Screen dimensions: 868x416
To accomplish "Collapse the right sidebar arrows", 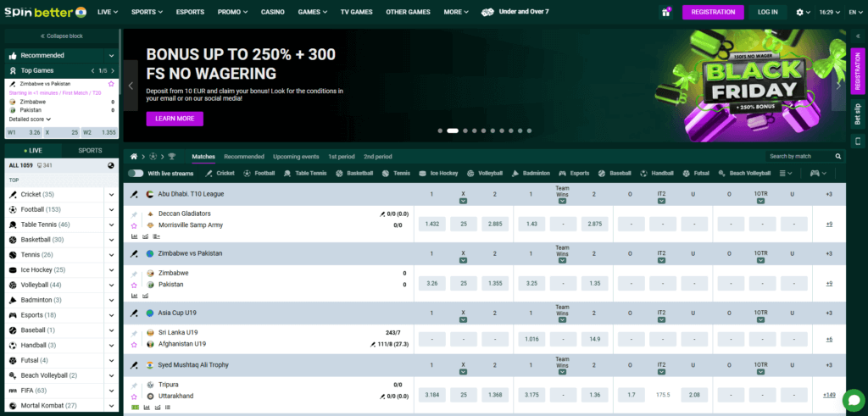I will [858, 36].
